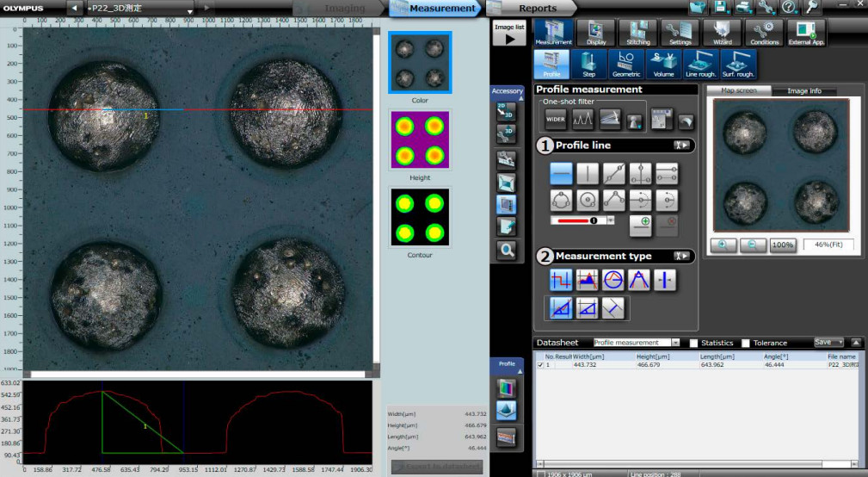
Task: Click the 100% zoom button
Action: pos(782,245)
